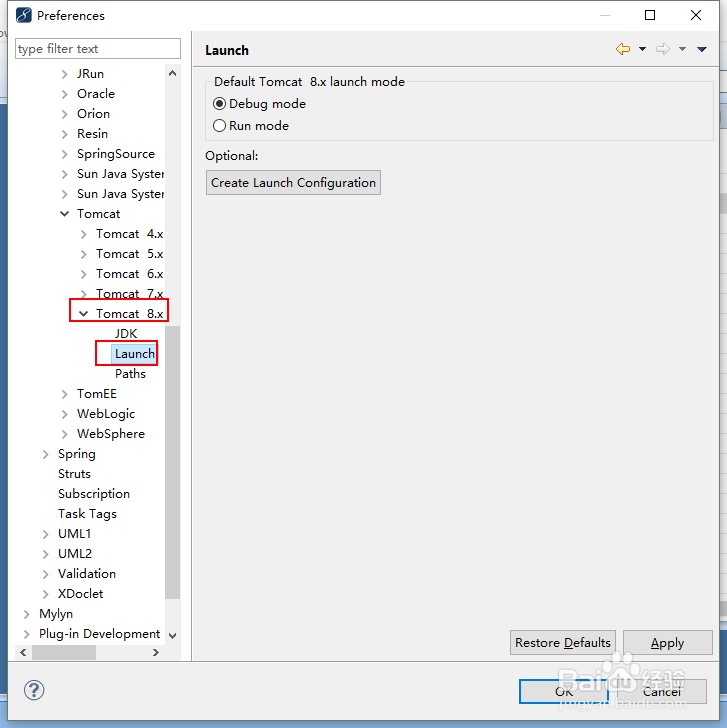Viewport: 727px width, 728px height.
Task: Select the Subscription preference item
Action: tap(94, 494)
